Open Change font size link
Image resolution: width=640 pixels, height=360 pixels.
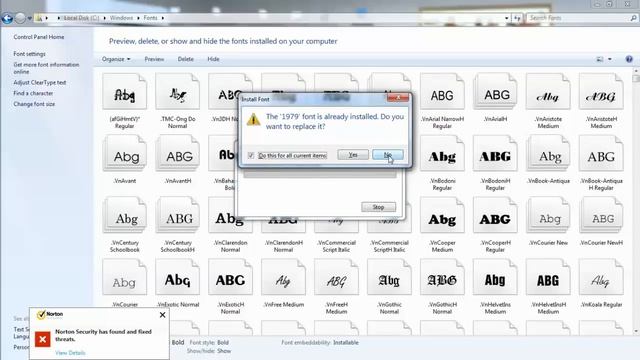(x=34, y=104)
